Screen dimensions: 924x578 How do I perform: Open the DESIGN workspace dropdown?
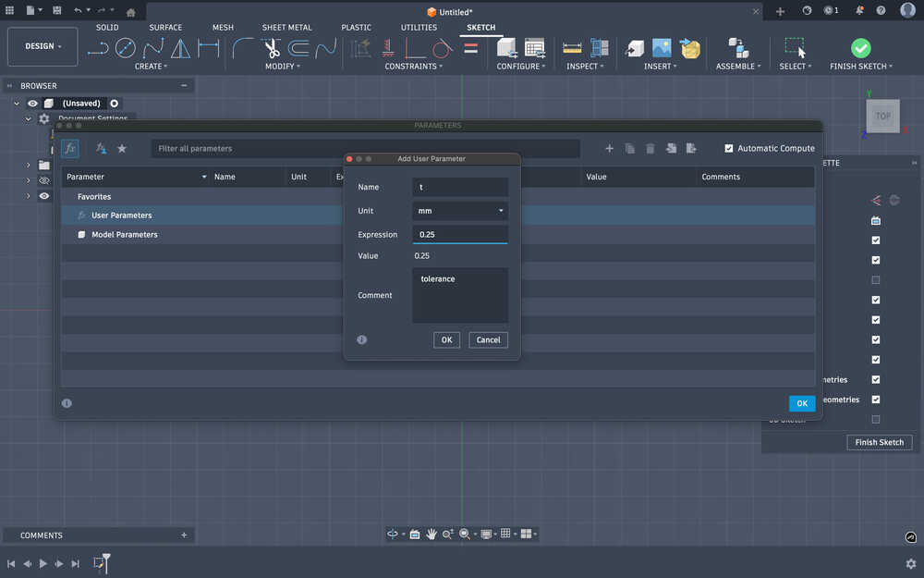pos(43,46)
